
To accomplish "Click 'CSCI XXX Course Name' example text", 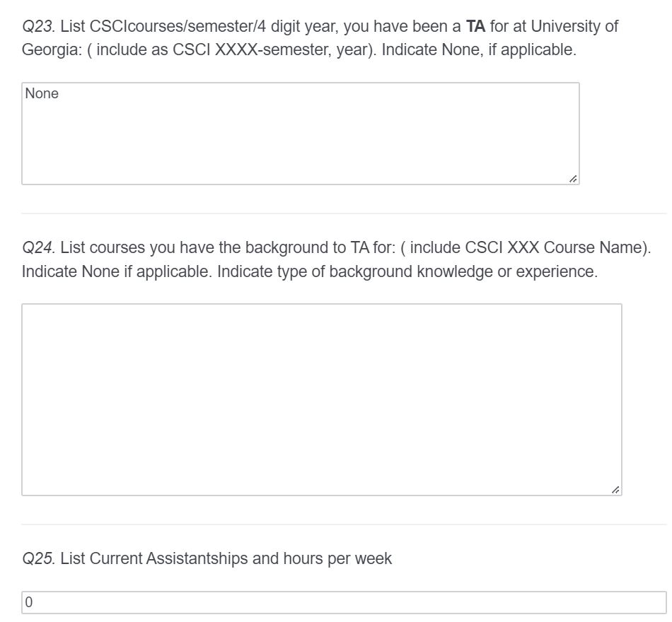I will 555,247.
